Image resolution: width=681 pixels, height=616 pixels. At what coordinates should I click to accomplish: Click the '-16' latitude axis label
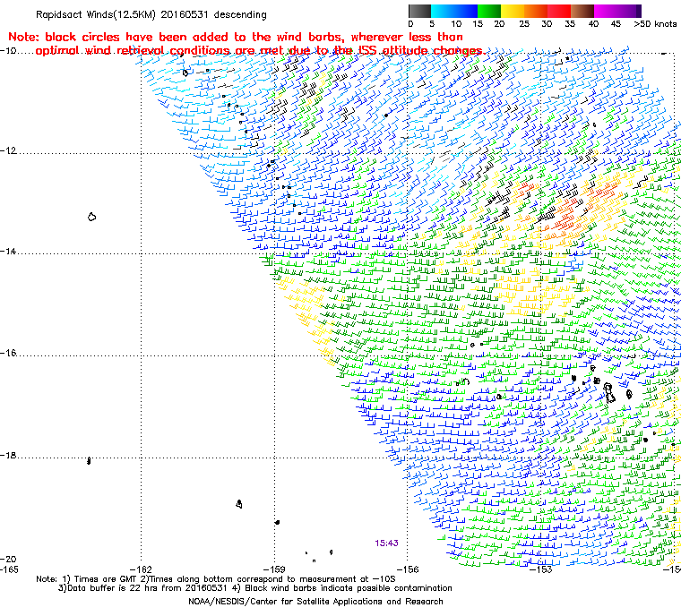coord(9,353)
